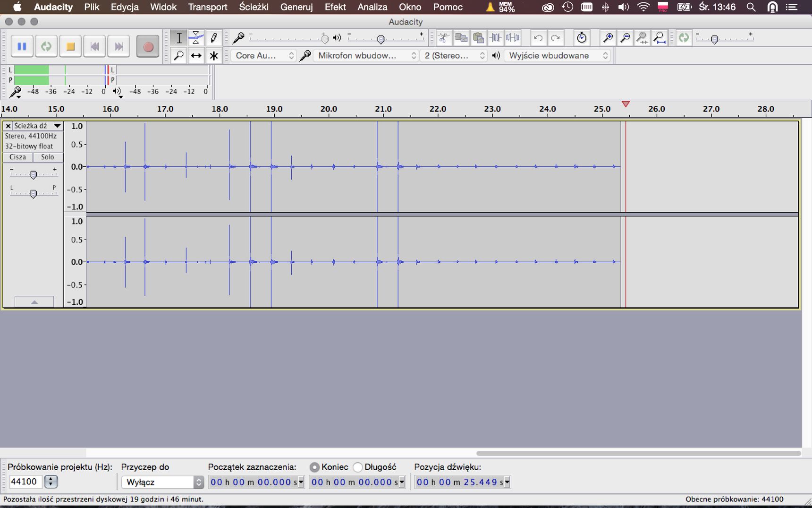812x508 pixels.
Task: Click the Copy icon in edit toolbar
Action: tap(461, 38)
